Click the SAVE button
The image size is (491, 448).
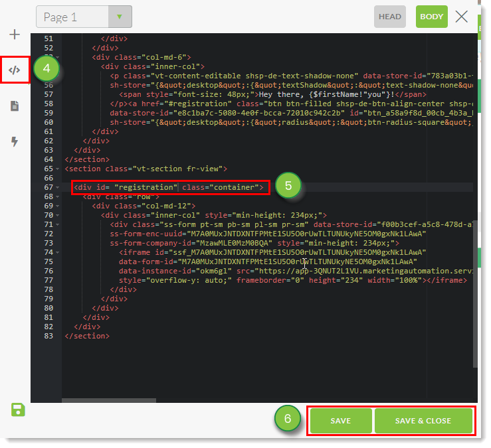point(341,421)
